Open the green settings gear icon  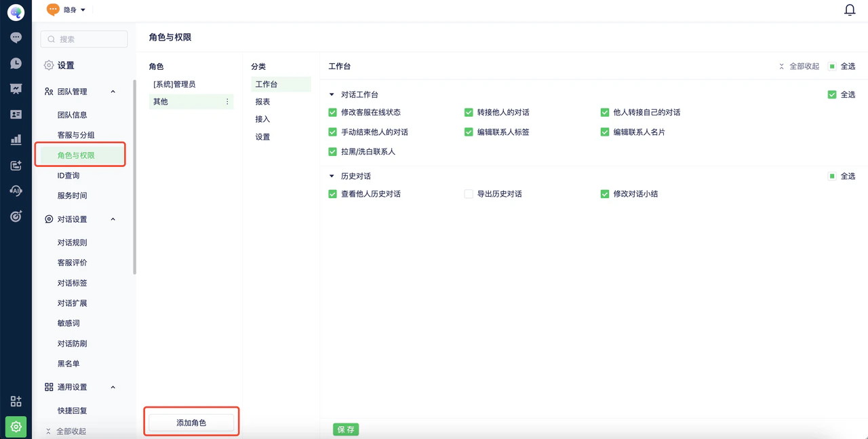tap(16, 427)
